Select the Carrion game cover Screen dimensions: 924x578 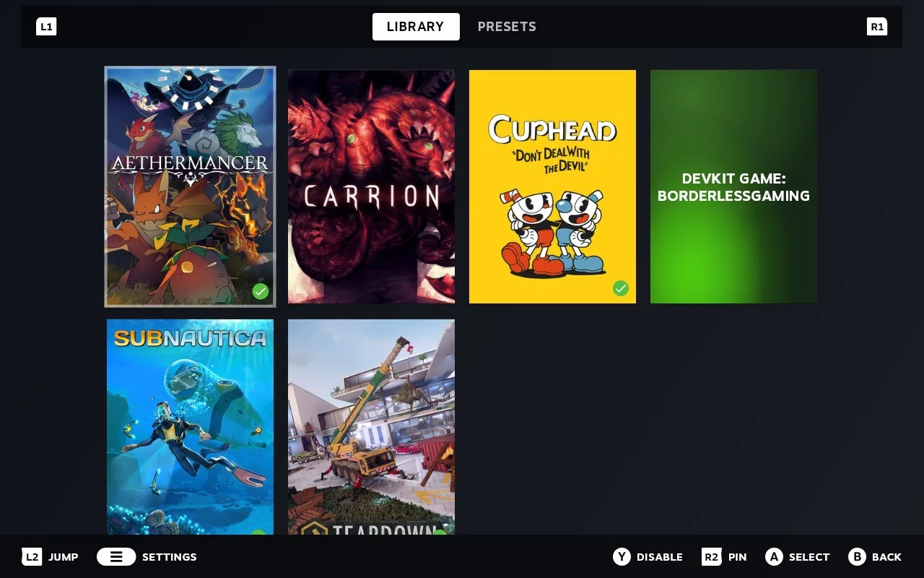pos(371,186)
